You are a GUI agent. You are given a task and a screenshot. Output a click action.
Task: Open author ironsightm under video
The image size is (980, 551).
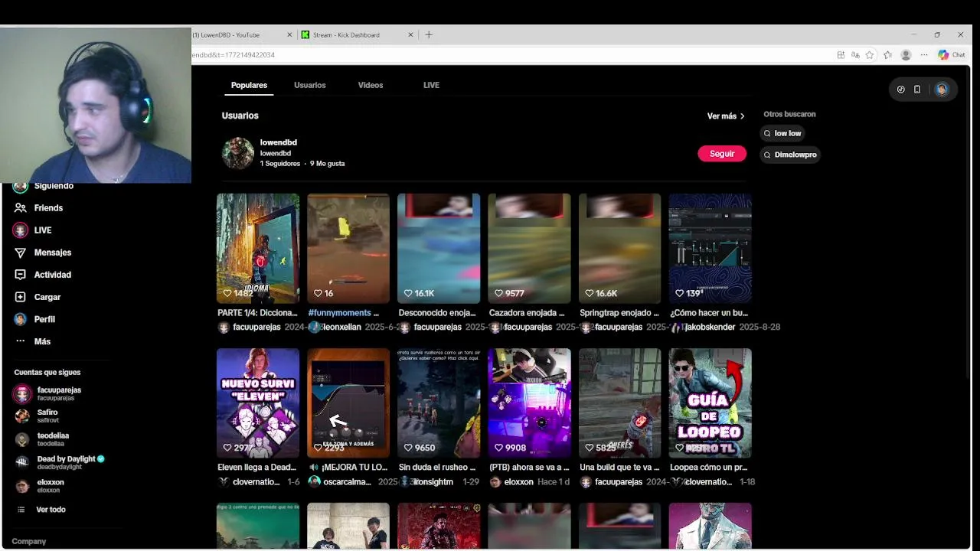(433, 481)
